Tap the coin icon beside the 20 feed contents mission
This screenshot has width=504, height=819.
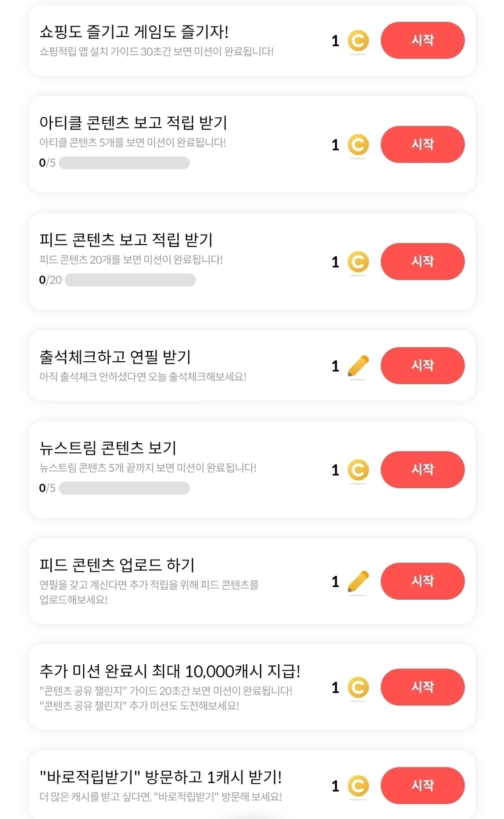point(358,262)
